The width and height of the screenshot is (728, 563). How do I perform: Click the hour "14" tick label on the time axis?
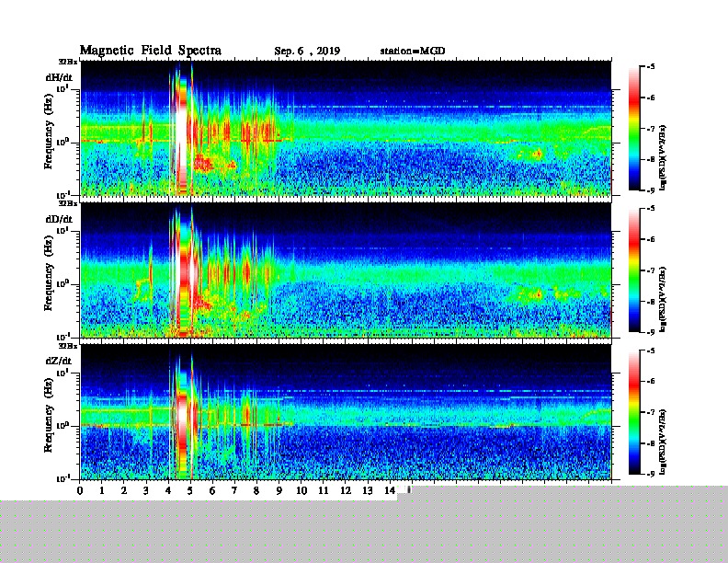coord(390,490)
